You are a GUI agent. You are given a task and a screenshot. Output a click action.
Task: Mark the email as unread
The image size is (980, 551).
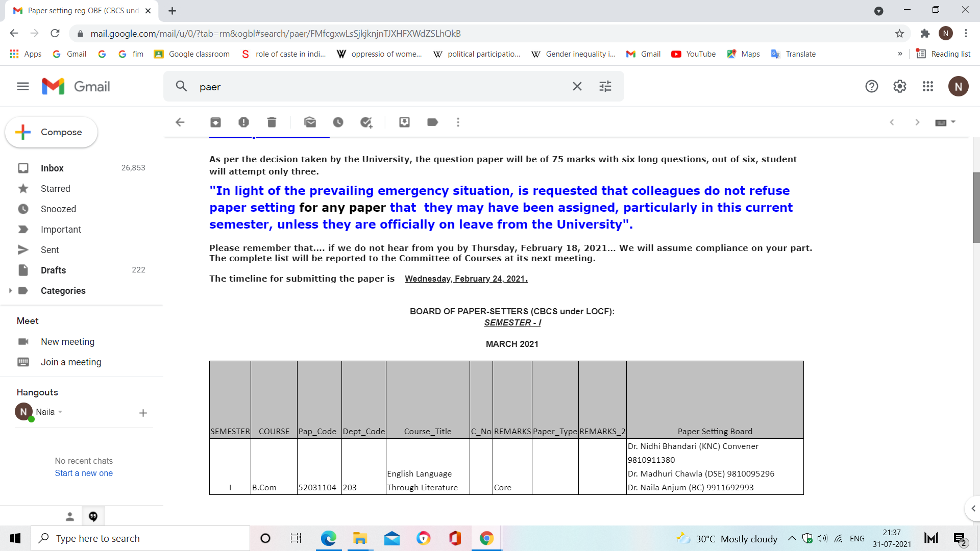click(310, 122)
